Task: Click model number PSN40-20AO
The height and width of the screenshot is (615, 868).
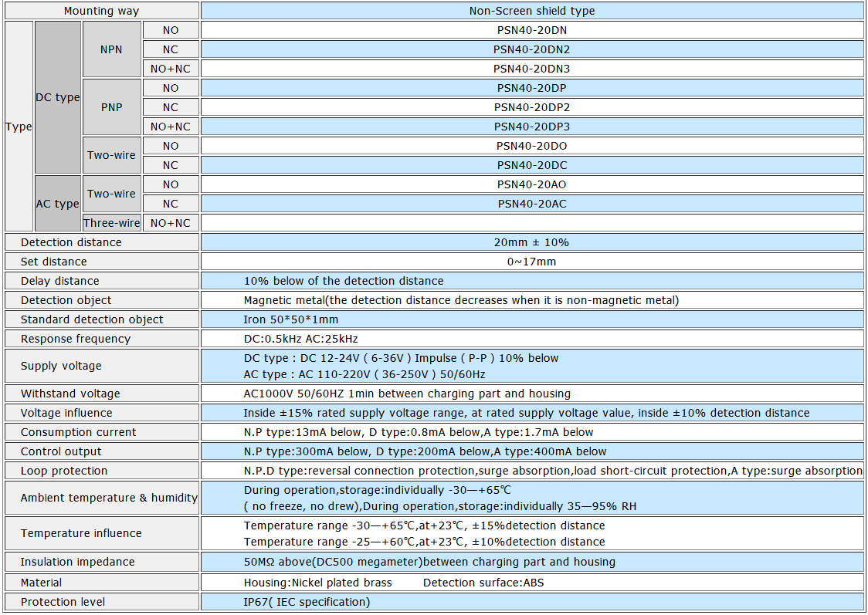Action: [532, 184]
